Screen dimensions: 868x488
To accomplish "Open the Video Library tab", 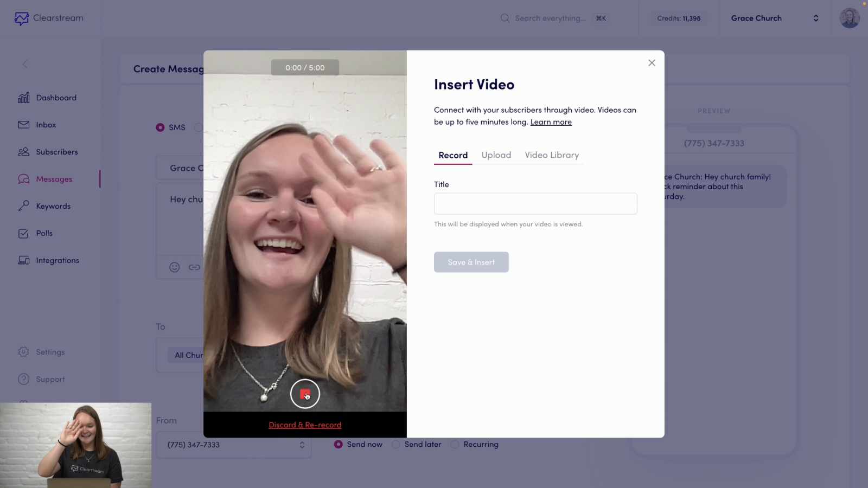I will click(x=552, y=155).
